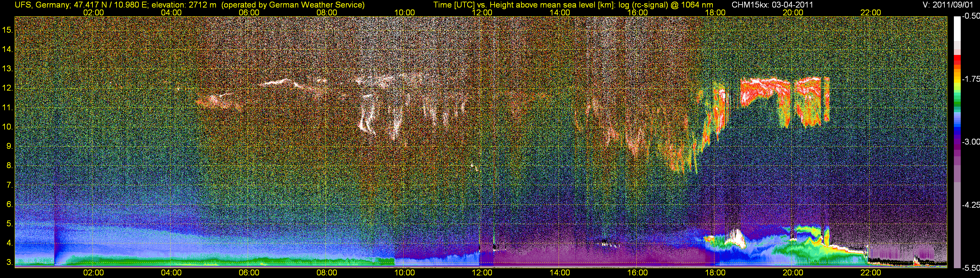Click the '8.' km height axis label
980x278 pixels.
pyautogui.click(x=9, y=166)
